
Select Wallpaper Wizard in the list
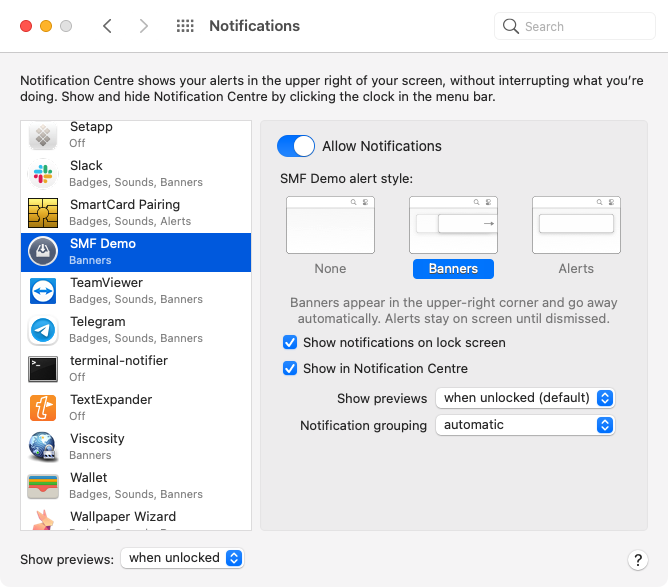point(136,518)
